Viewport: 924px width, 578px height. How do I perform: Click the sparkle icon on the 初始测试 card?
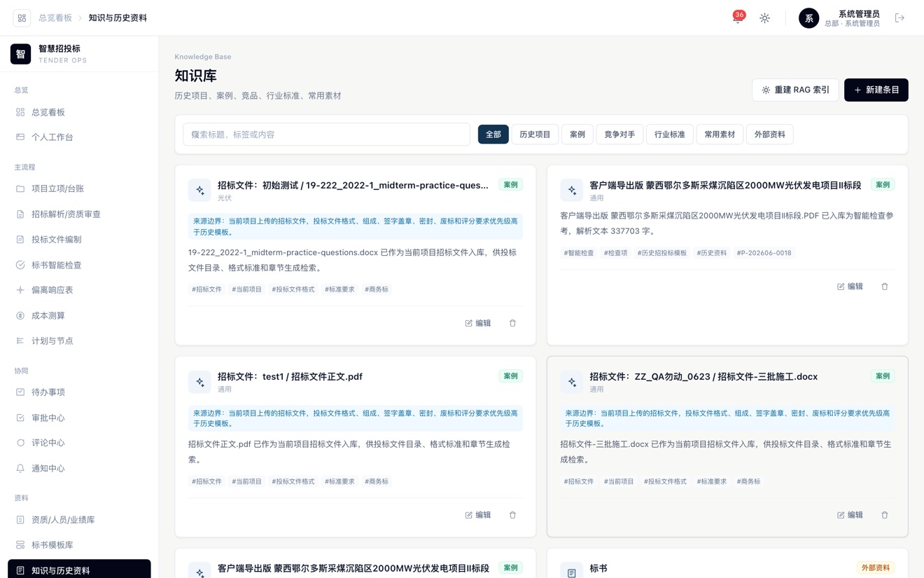(x=199, y=190)
